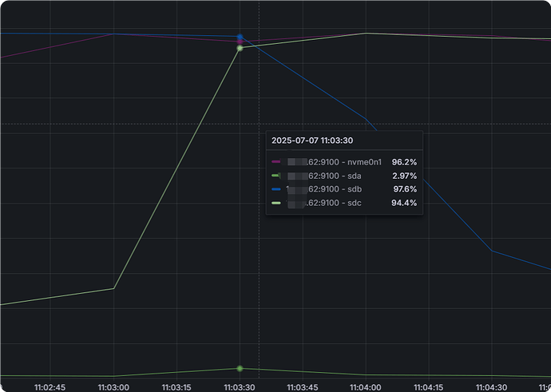Click the purple nvme0n1 data point marker
Image resolution: width=551 pixels, height=392 pixels.
(240, 42)
